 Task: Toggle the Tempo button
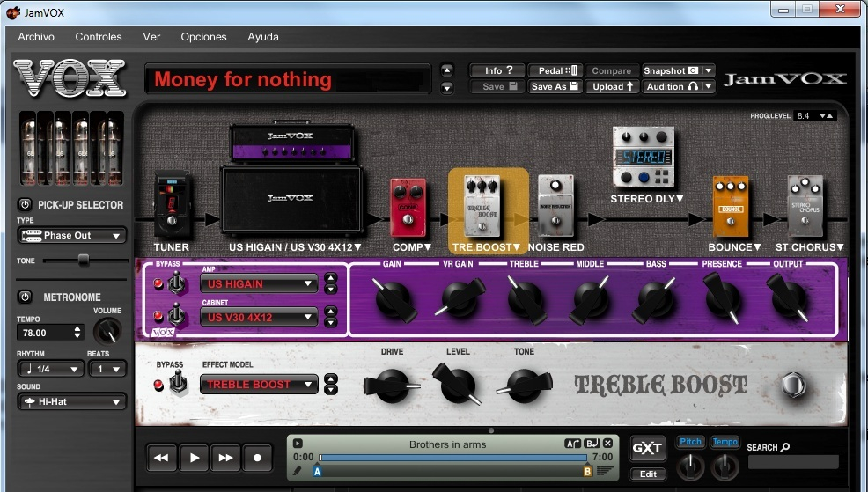click(x=725, y=442)
